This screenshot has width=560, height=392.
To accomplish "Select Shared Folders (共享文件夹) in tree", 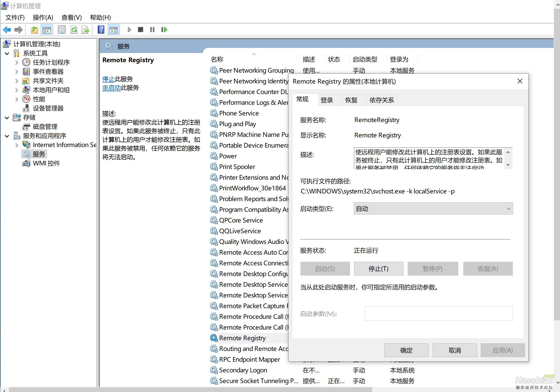I will (x=48, y=81).
